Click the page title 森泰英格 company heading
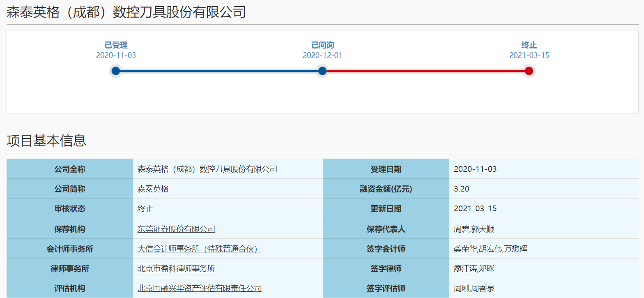The image size is (644, 298). point(126,12)
